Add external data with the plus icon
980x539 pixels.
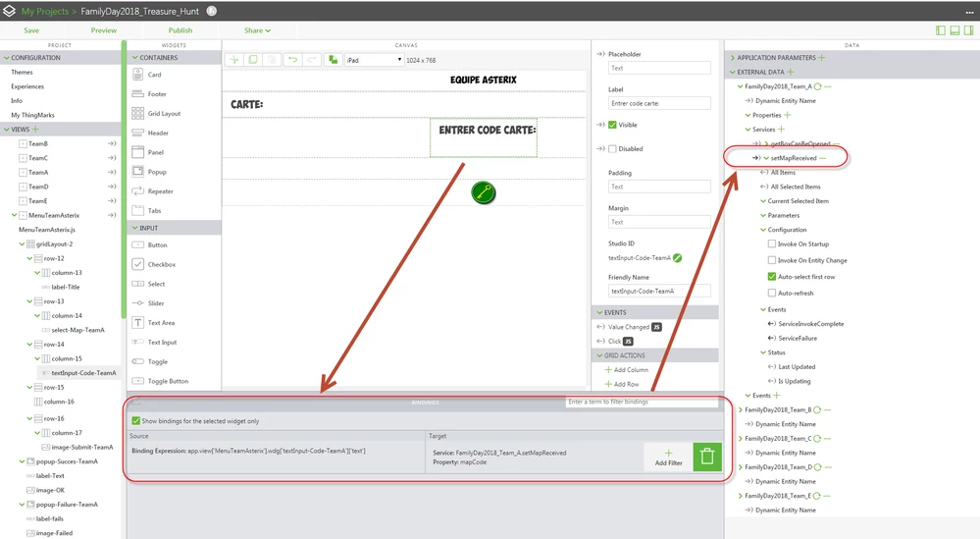(x=790, y=72)
